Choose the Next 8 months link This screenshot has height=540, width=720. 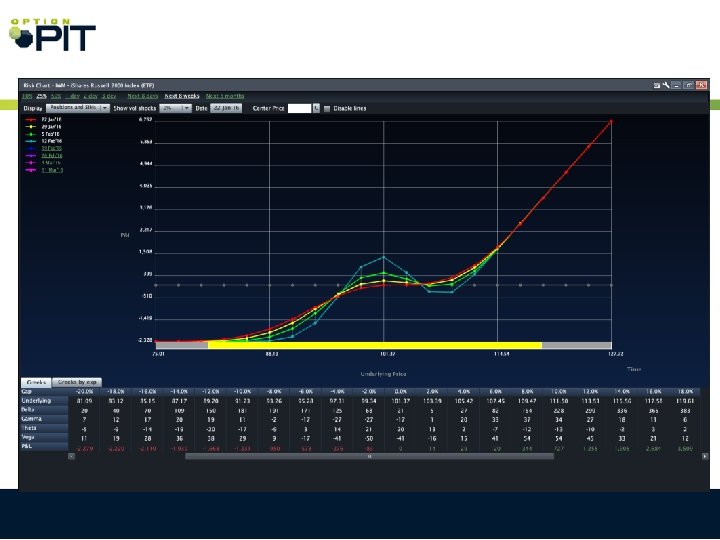point(225,96)
